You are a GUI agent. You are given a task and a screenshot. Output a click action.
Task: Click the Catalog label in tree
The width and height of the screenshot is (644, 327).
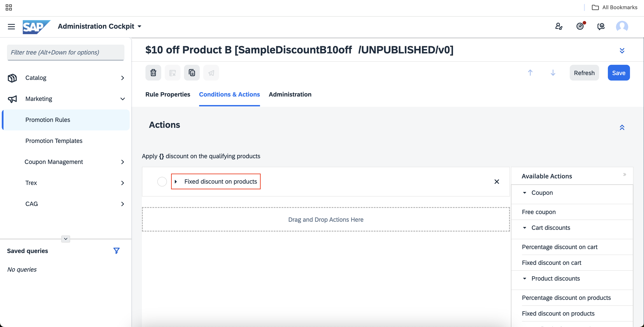tap(36, 78)
